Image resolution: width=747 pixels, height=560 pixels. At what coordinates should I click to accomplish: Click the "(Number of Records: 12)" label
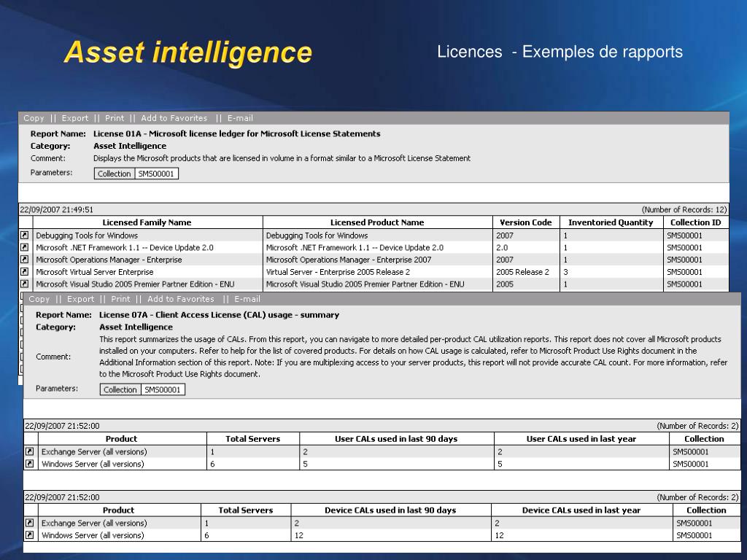click(x=684, y=209)
